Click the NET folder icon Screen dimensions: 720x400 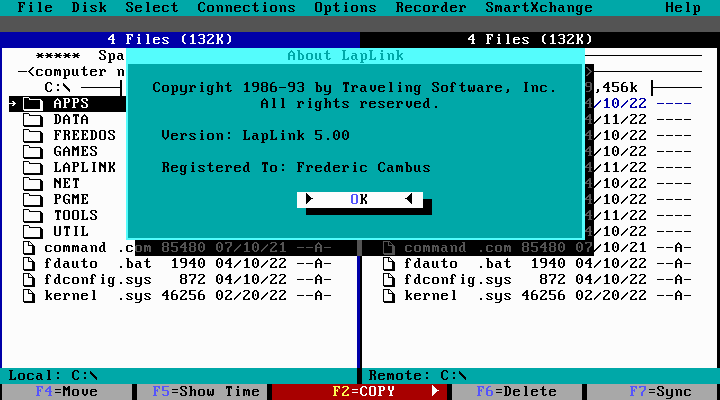click(x=33, y=184)
